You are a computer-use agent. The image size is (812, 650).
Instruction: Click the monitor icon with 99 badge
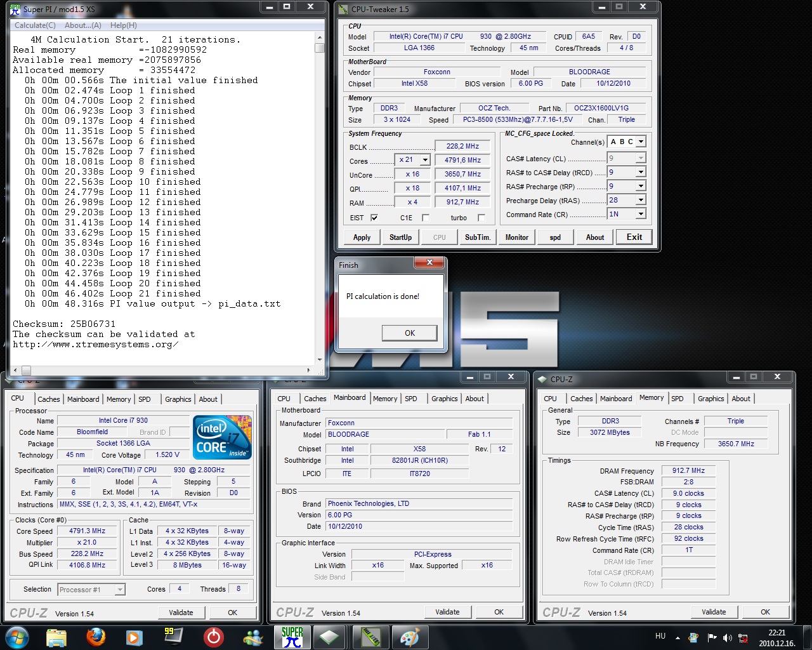click(173, 636)
